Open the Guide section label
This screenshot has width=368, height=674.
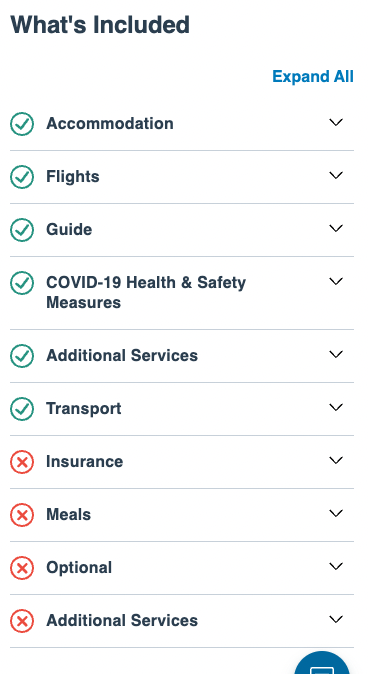(x=69, y=230)
